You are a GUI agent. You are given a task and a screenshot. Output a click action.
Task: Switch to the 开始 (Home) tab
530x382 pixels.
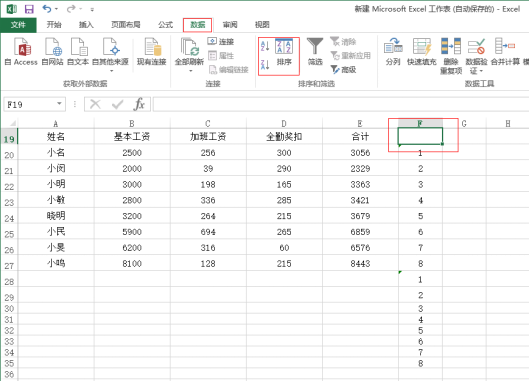[54, 25]
